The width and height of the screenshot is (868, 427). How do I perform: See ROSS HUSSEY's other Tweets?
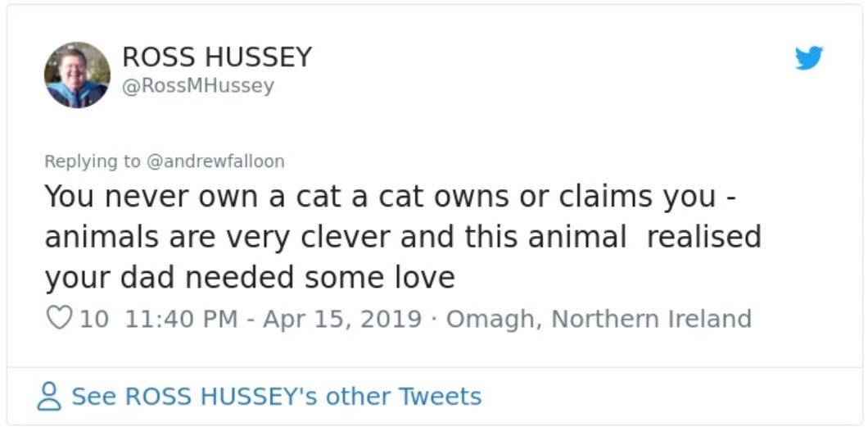click(x=276, y=397)
